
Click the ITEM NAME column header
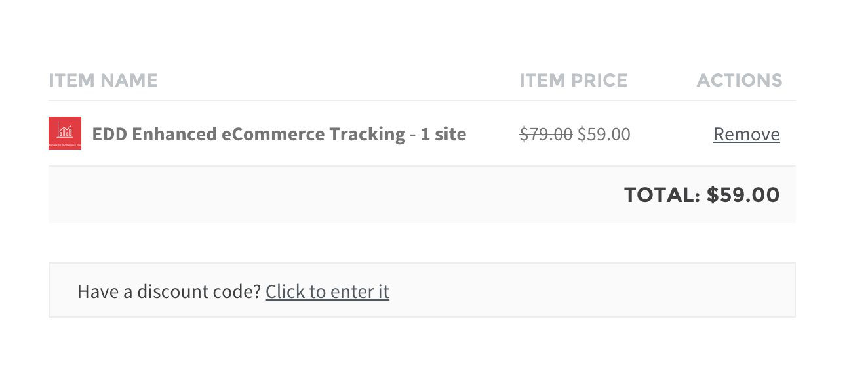pyautogui.click(x=103, y=81)
